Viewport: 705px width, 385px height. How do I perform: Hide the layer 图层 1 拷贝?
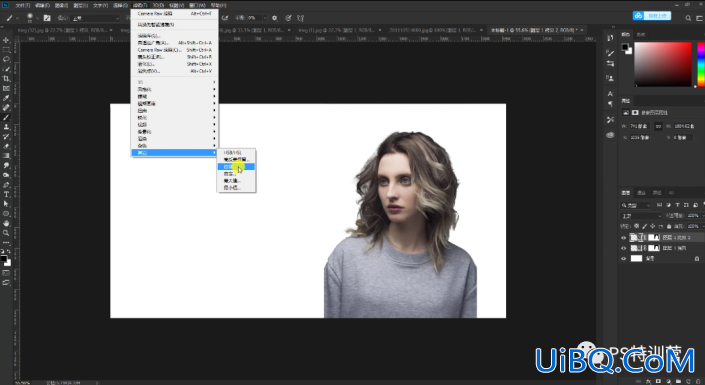pyautogui.click(x=624, y=248)
